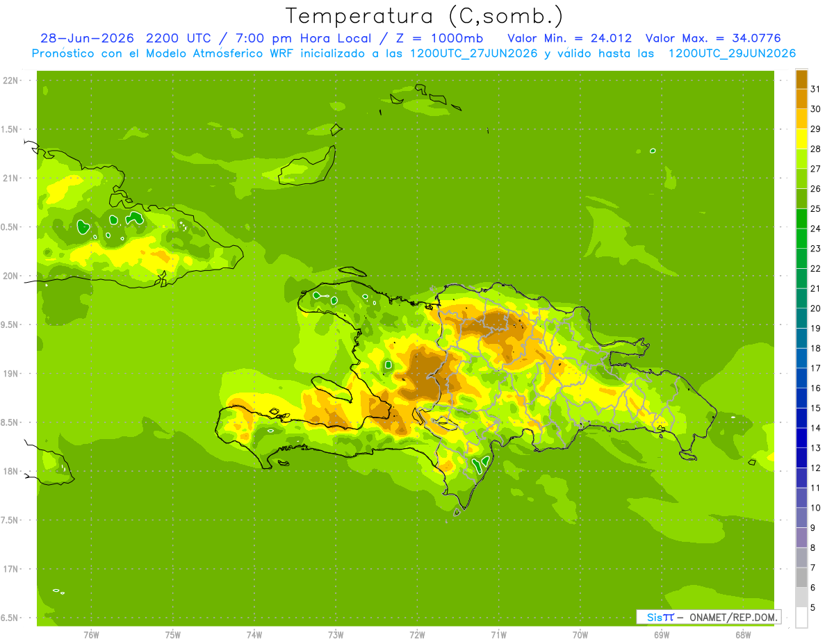
Task: Click the '70W' longitude axis label
Action: [580, 635]
